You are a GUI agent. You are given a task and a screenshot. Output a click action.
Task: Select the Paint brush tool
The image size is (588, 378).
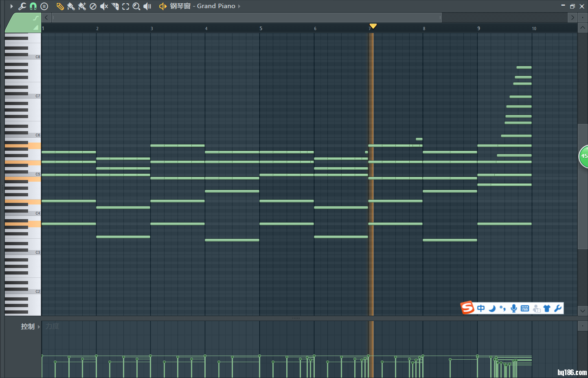[x=71, y=6]
